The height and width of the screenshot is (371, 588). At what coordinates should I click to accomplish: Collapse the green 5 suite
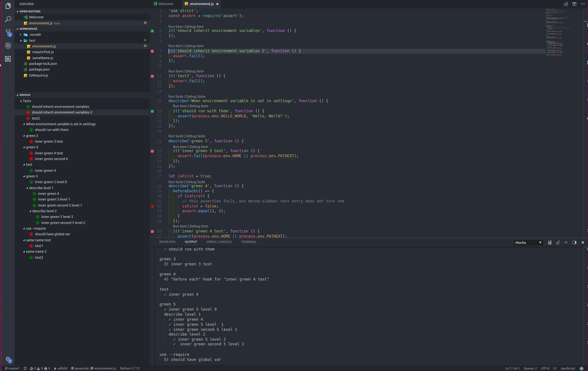24,176
